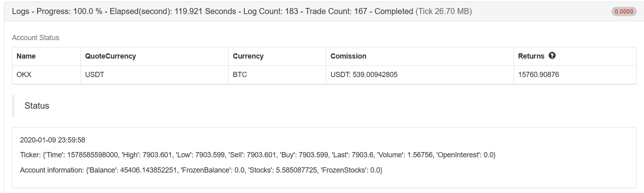Click the 15760.90876 returns value
Image resolution: width=644 pixels, height=193 pixels.
pyautogui.click(x=538, y=75)
